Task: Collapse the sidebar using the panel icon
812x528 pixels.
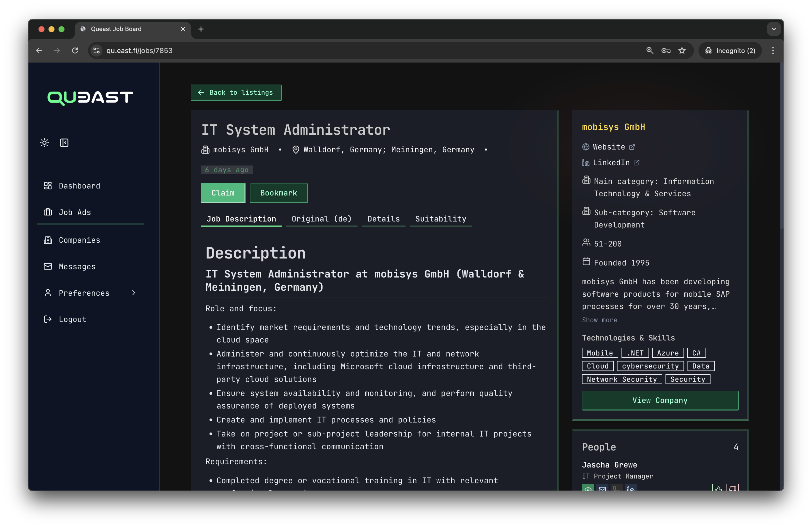Action: coord(64,143)
